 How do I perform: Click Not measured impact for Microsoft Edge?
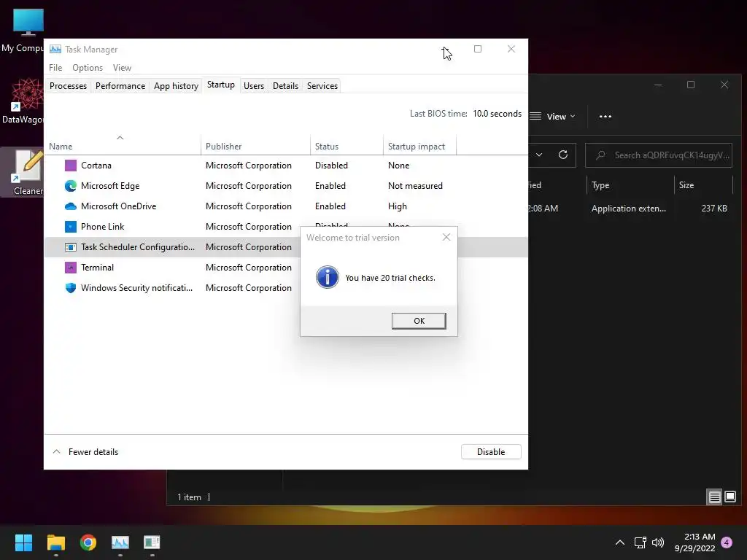point(415,186)
